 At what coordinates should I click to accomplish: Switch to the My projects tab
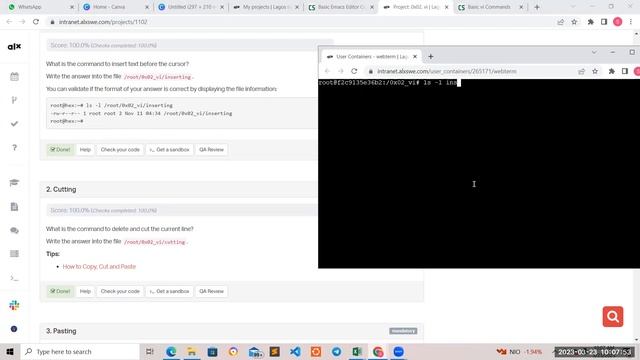click(x=265, y=7)
